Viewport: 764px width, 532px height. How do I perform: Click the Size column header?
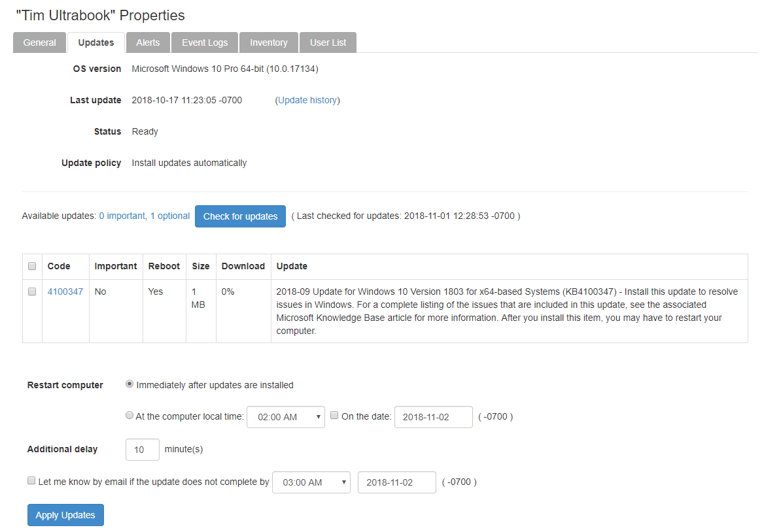click(x=200, y=266)
